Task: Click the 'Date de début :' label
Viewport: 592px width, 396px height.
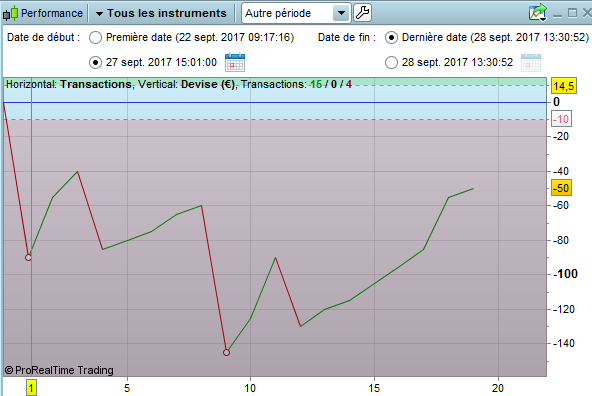Action: 43,37
